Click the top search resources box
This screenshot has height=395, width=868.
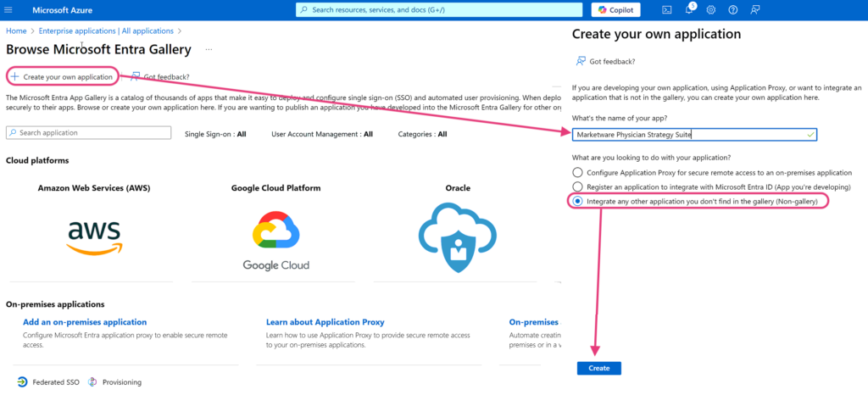click(439, 10)
